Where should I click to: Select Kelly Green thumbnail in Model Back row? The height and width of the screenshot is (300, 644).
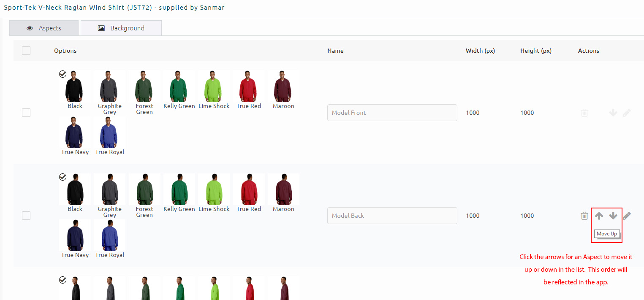pos(179,189)
